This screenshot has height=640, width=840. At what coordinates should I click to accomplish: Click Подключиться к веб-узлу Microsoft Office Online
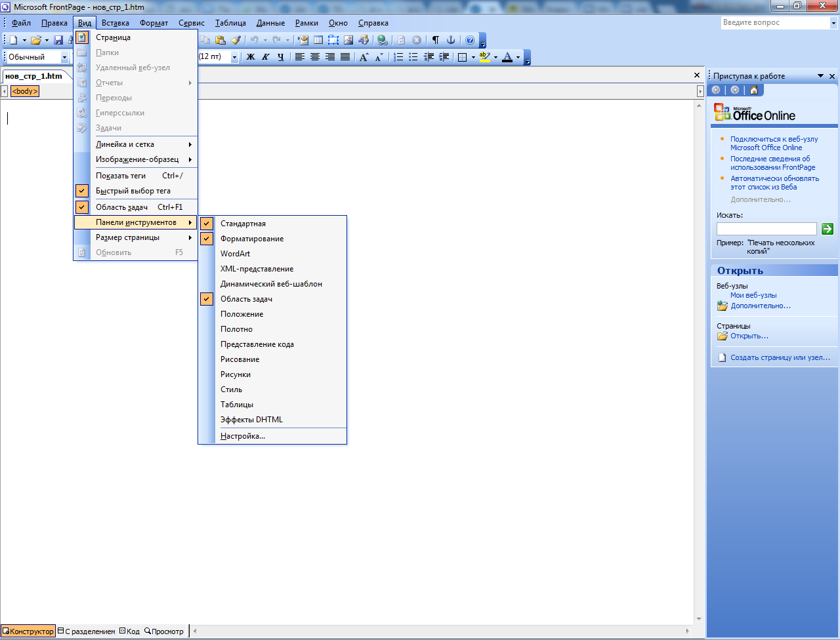(774, 143)
